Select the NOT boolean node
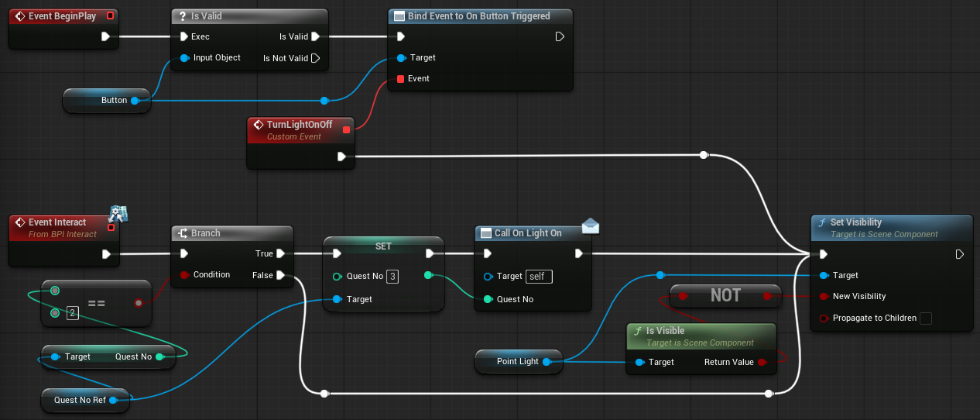 coord(725,295)
